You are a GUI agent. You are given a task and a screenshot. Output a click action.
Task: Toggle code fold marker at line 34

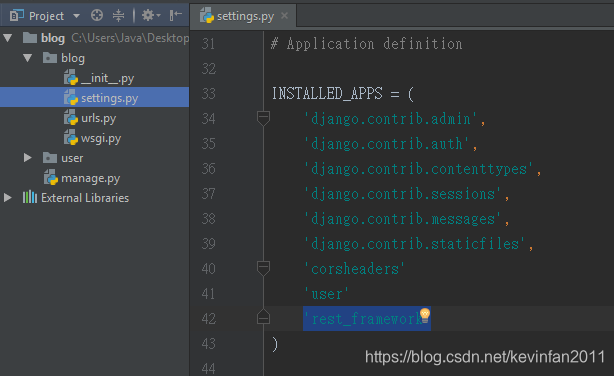(263, 118)
